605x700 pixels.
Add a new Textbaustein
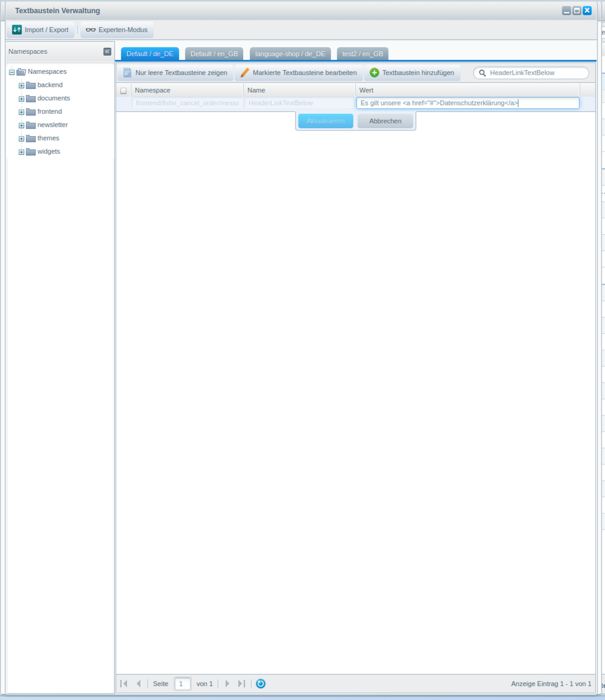tap(412, 72)
